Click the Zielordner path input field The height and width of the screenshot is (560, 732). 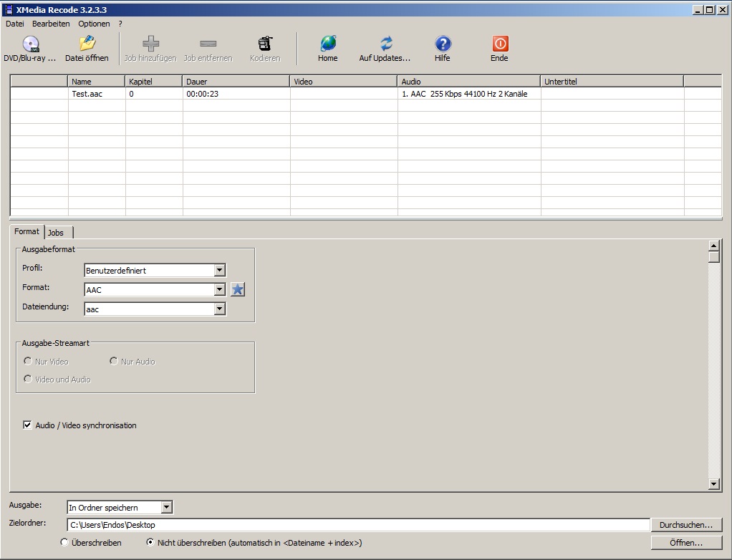click(358, 525)
